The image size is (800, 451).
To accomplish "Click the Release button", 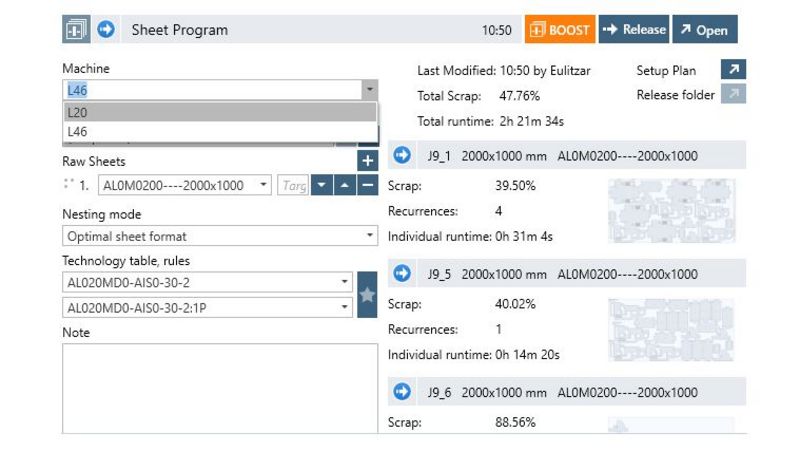I will (634, 30).
